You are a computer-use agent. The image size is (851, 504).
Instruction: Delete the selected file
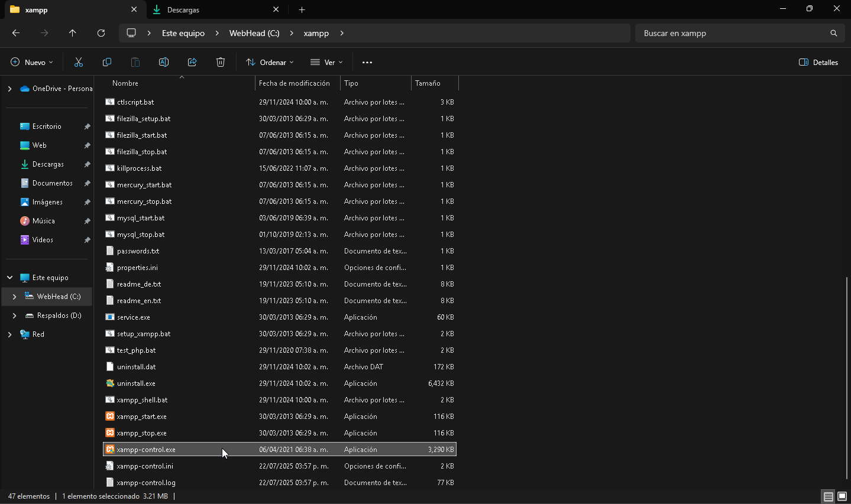(220, 62)
